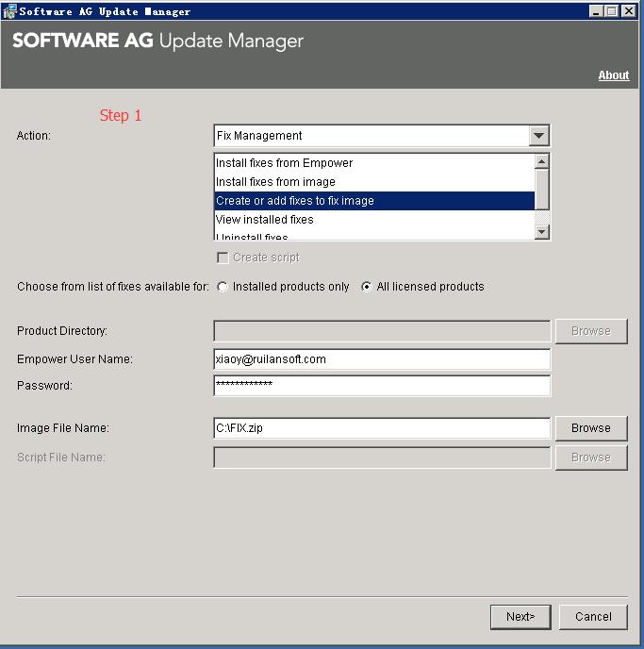This screenshot has width=644, height=649.
Task: Click the action list scrollbar thumb
Action: pyautogui.click(x=541, y=190)
